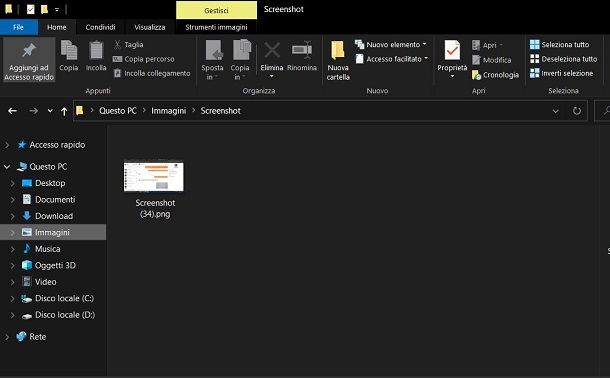Open the Copia in dropdown

(240, 60)
